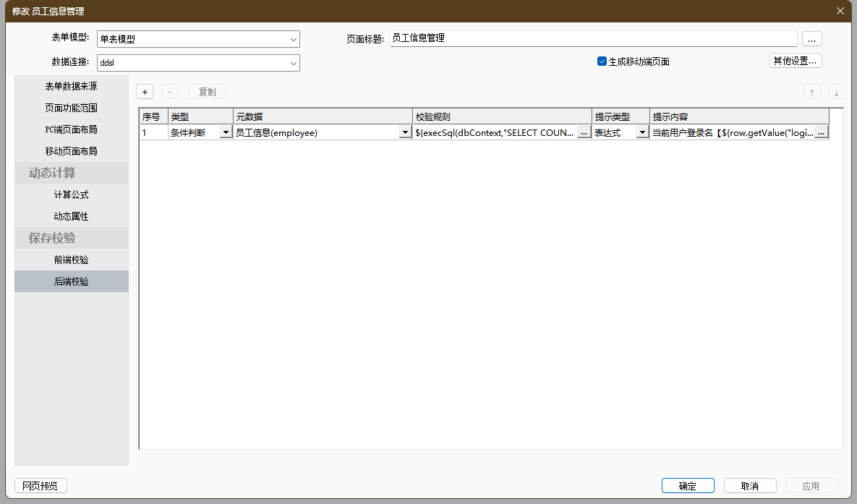Click the red up arrow to move row up
Viewport: 857px width, 504px height.
pyautogui.click(x=812, y=92)
